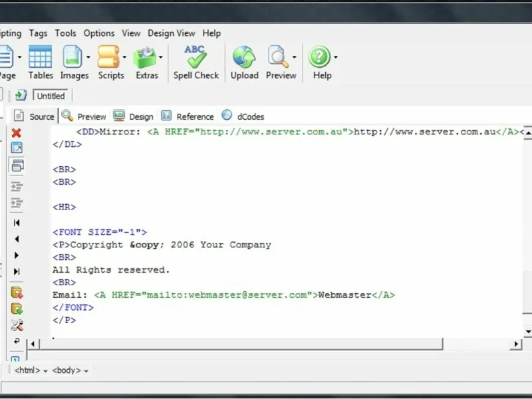Click the red X icon in the editor sidebar

pyautogui.click(x=16, y=132)
